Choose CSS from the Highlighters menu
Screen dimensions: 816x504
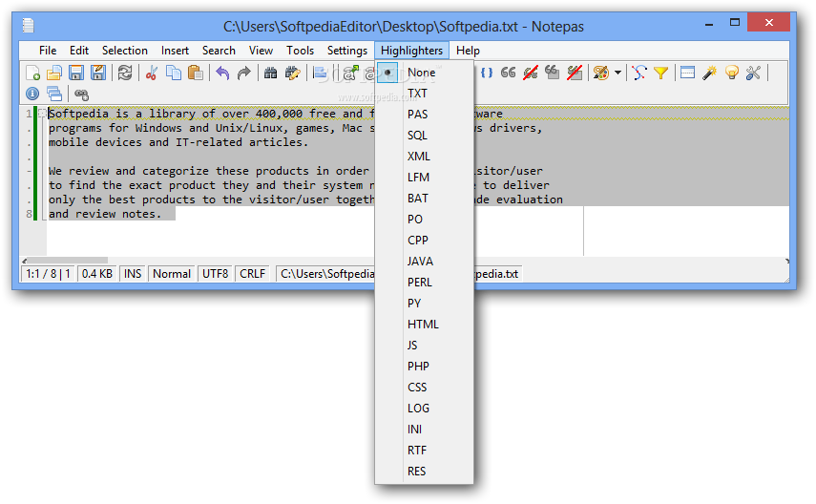pos(424,388)
